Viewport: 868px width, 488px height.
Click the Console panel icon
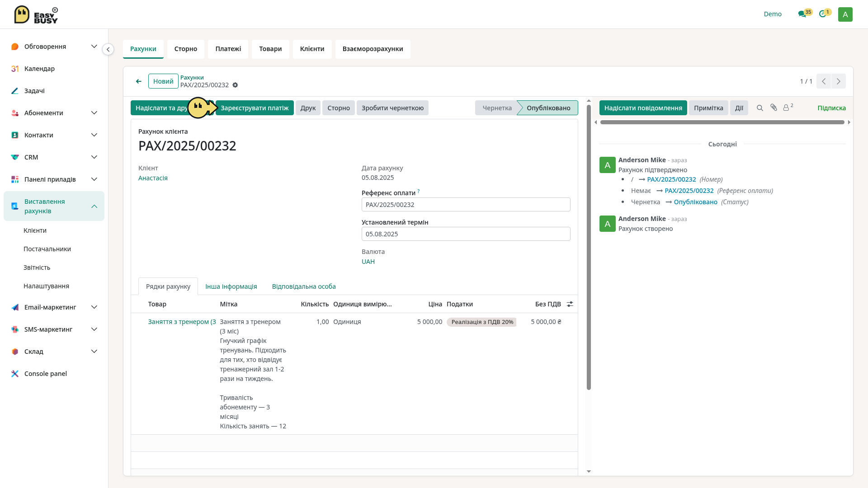(15, 374)
